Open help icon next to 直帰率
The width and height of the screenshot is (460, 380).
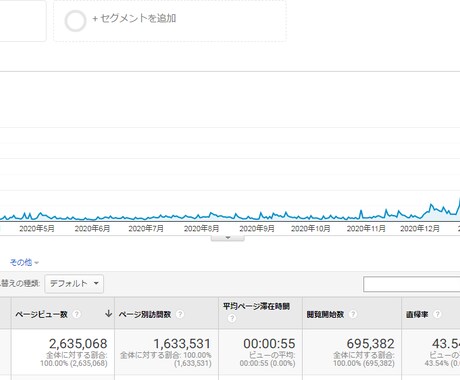pyautogui.click(x=437, y=314)
